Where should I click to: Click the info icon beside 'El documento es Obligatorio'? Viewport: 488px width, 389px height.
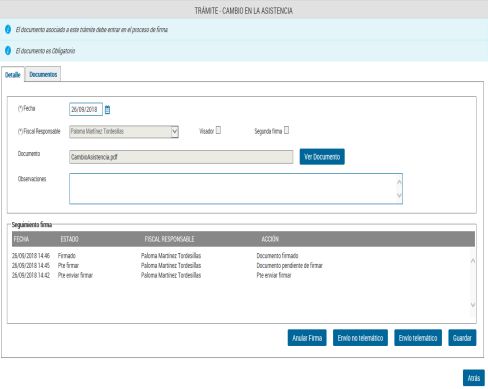click(x=8, y=51)
